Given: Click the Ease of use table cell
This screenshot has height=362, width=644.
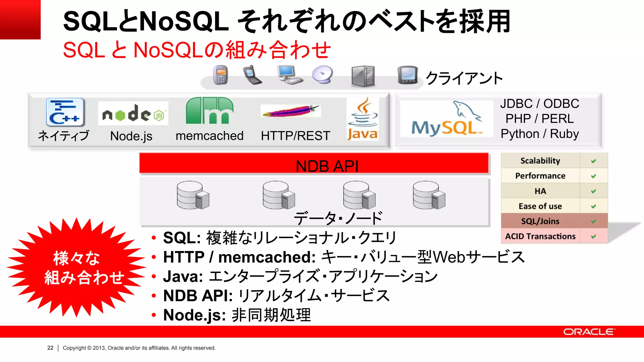Looking at the screenshot, I should (x=540, y=206).
